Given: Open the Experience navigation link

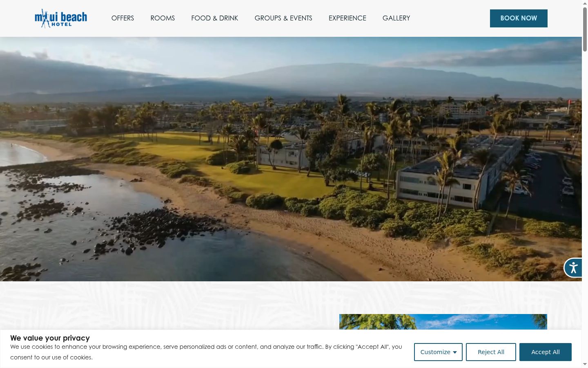Looking at the screenshot, I should click(347, 18).
